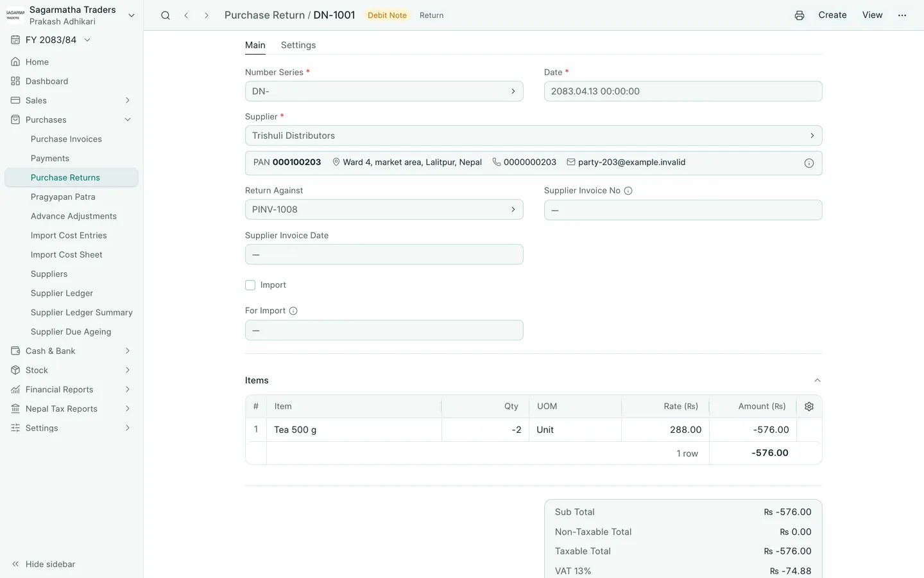Image resolution: width=924 pixels, height=578 pixels.
Task: Click the Supplier Invoice Date field
Action: click(384, 254)
